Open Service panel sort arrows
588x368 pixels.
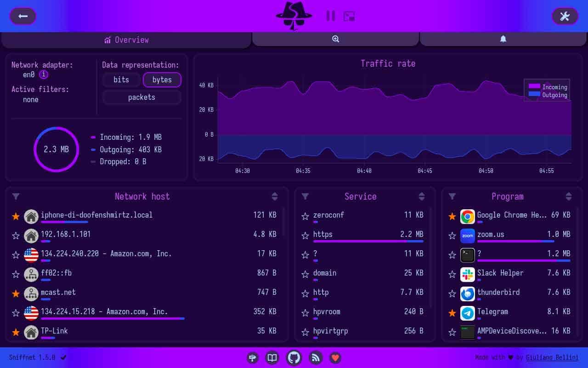point(421,196)
